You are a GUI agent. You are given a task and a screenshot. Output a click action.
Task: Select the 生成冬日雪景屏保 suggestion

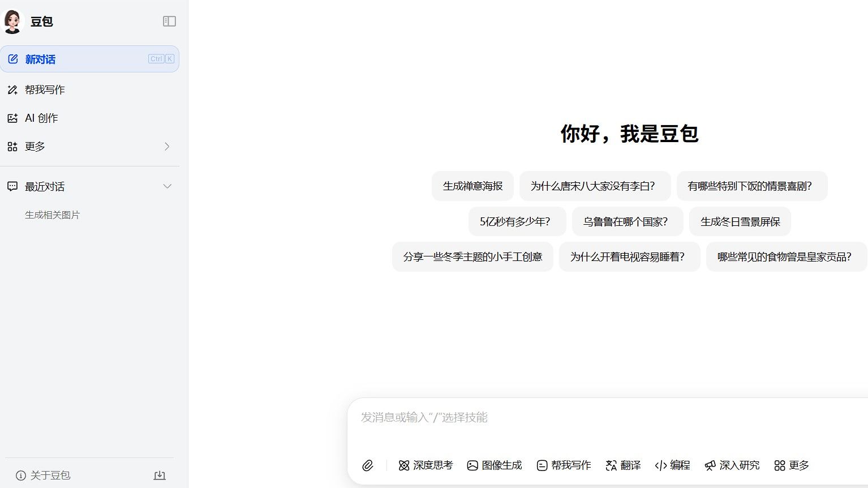coord(740,221)
